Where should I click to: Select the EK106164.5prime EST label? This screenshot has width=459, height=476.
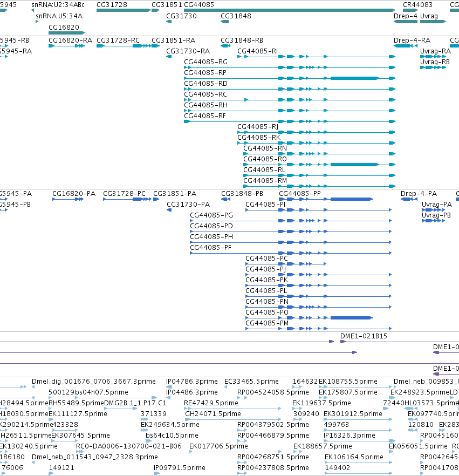pos(354,457)
